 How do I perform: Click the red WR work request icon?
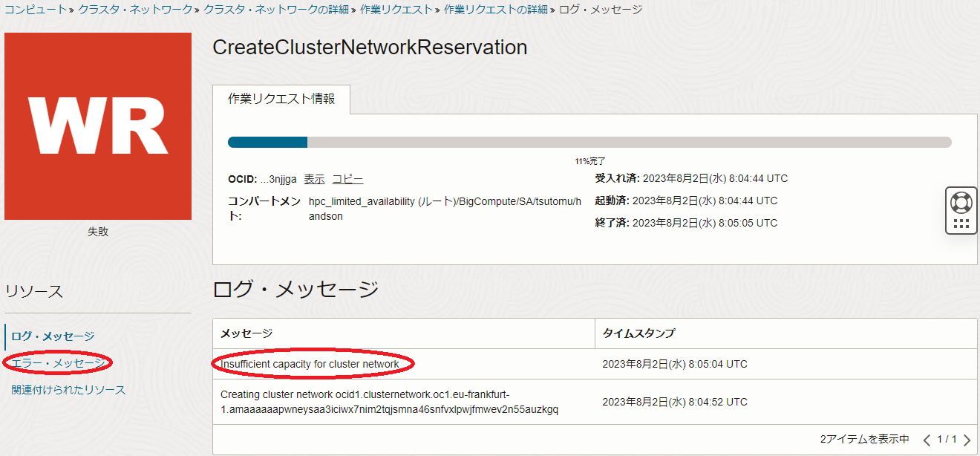(98, 126)
